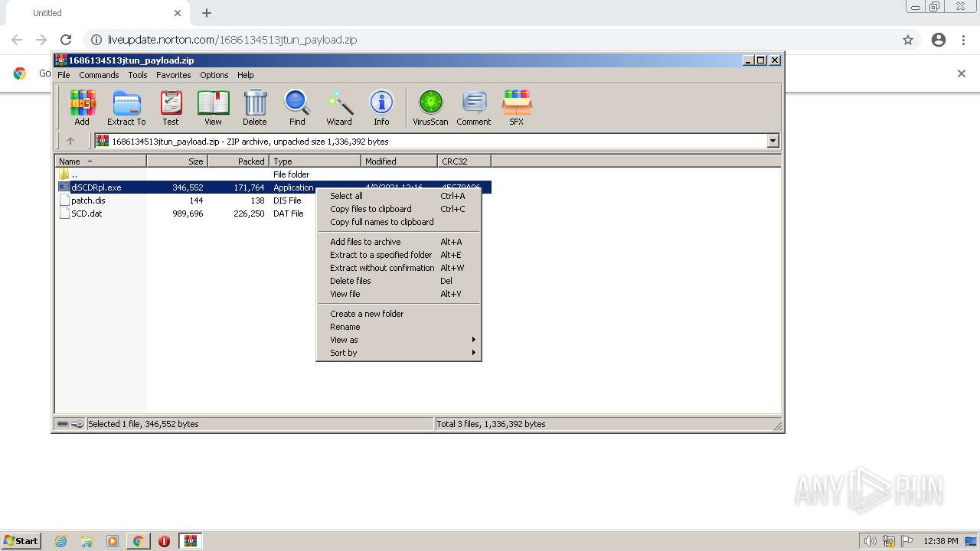Click the Info toolbar icon

coord(381,108)
